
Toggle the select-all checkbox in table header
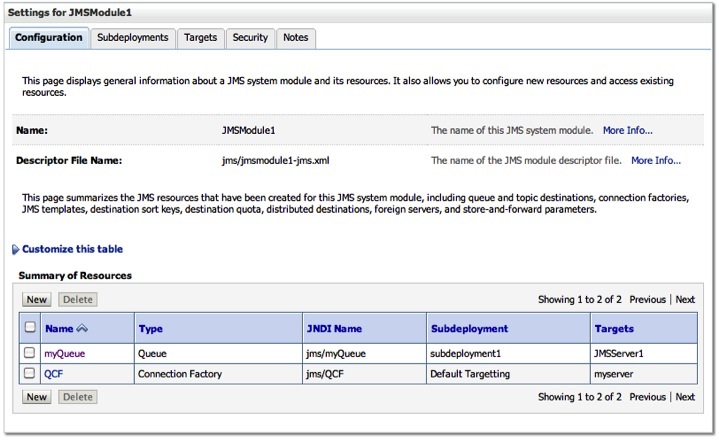[x=30, y=328]
